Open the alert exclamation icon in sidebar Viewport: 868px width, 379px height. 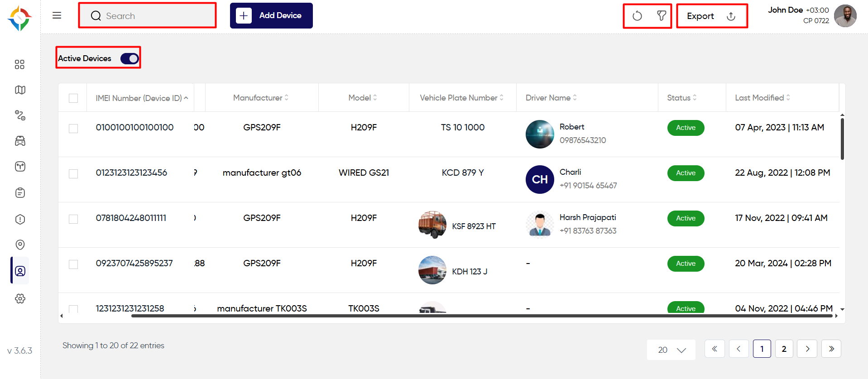[x=20, y=219]
